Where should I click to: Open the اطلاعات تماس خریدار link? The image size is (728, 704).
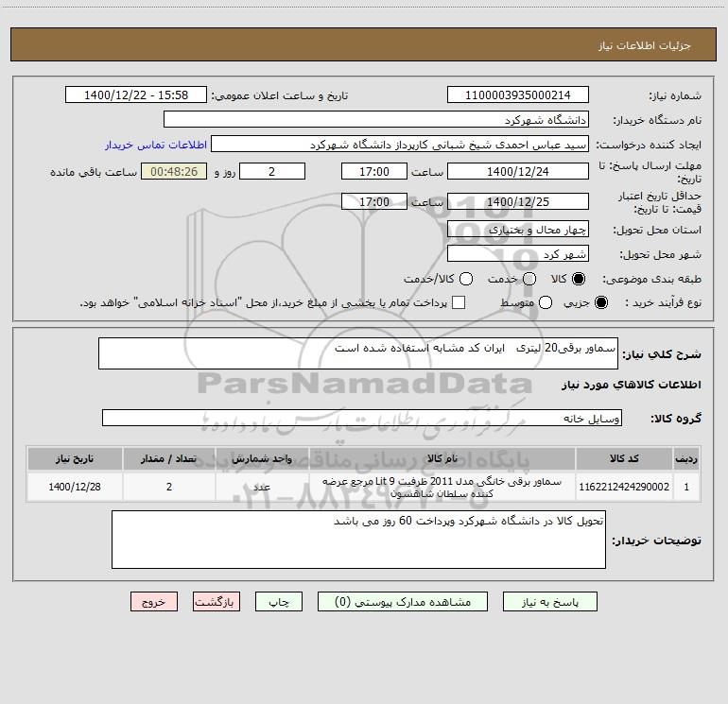[156, 145]
